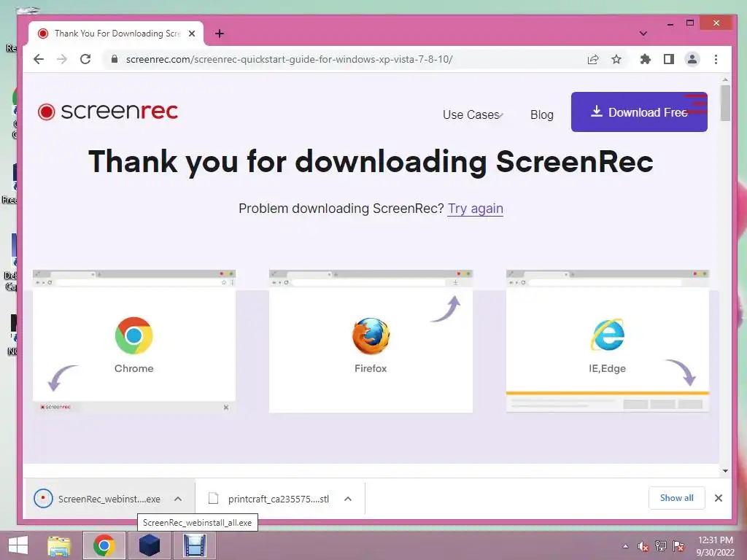Image resolution: width=747 pixels, height=560 pixels.
Task: Select the Thank You For Downloading tab
Action: click(x=116, y=34)
